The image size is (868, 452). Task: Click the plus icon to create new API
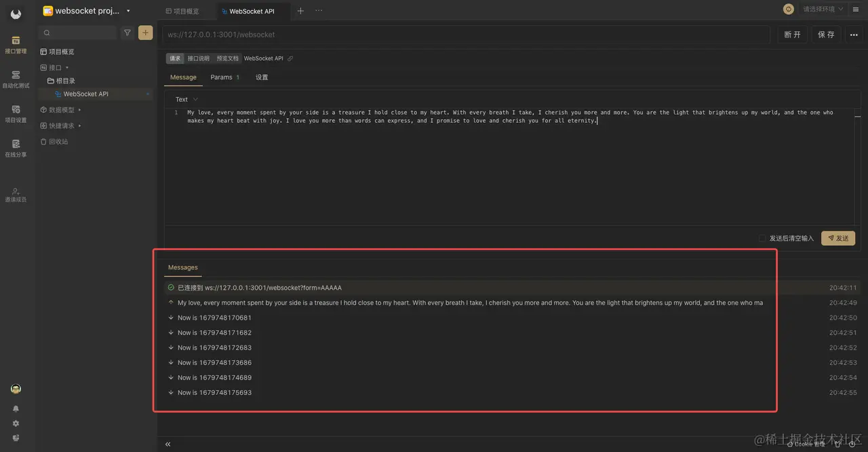(145, 32)
